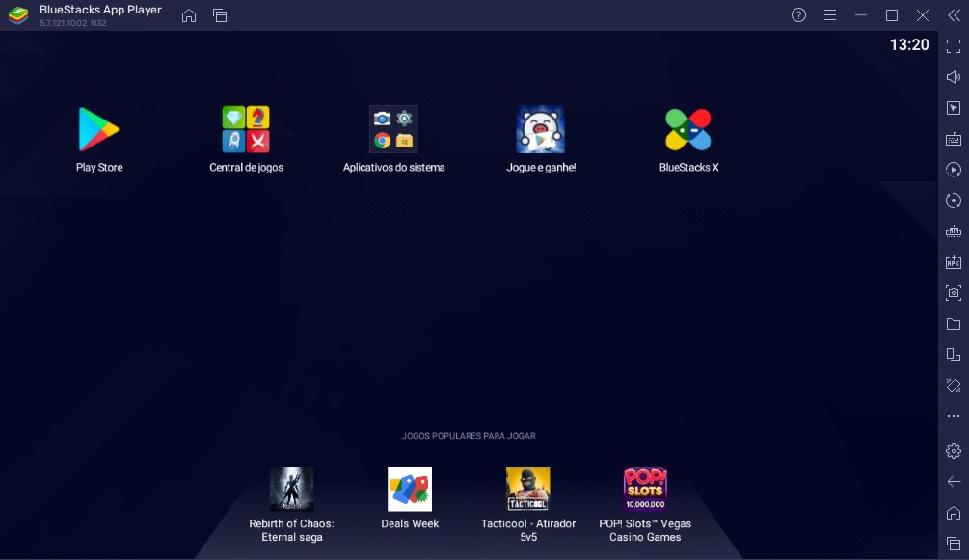Open the help question mark icon
Screen dimensions: 969x560
pyautogui.click(x=798, y=15)
